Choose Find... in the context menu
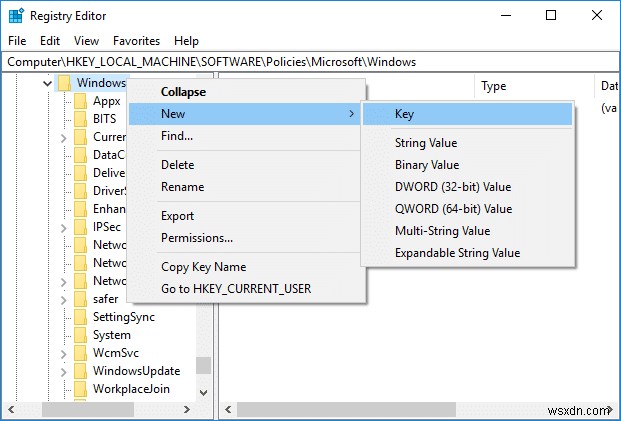The image size is (621, 421). click(x=246, y=136)
